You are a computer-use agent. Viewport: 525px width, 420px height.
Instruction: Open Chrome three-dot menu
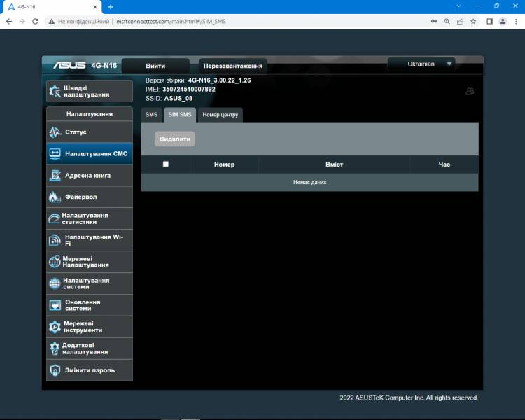pyautogui.click(x=516, y=22)
